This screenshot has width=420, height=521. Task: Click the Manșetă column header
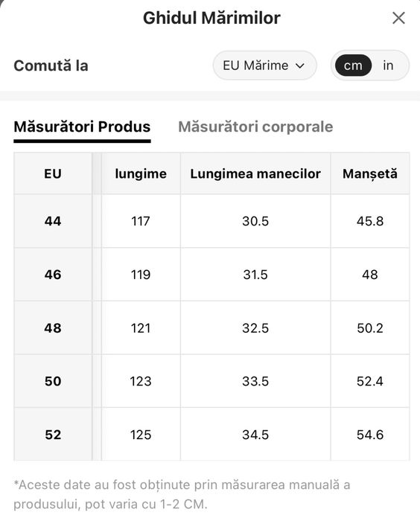[370, 173]
